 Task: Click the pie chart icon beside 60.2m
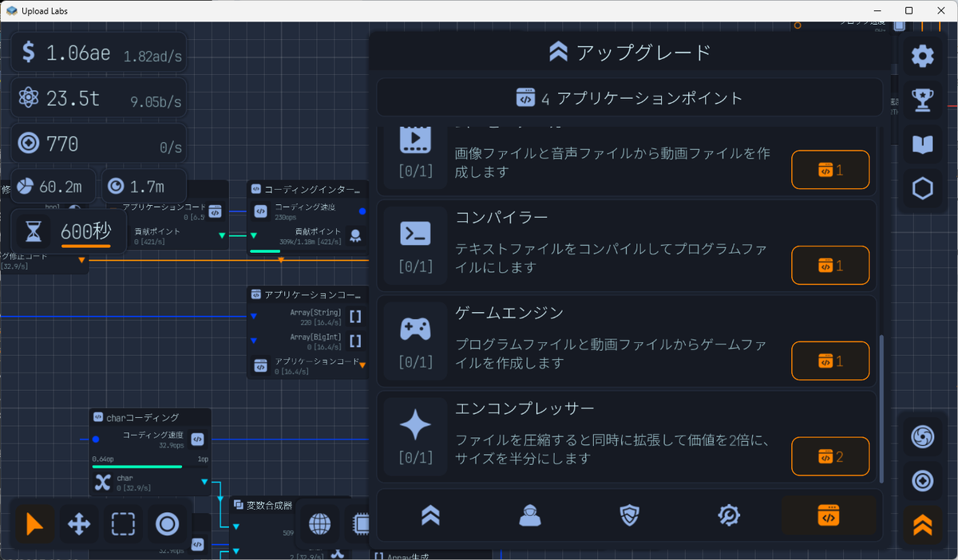[x=25, y=186]
